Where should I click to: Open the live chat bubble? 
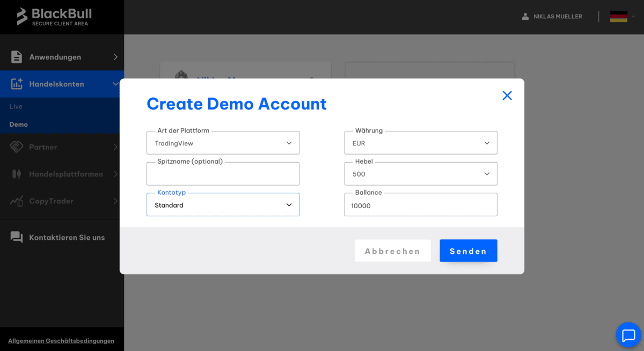pos(628,335)
